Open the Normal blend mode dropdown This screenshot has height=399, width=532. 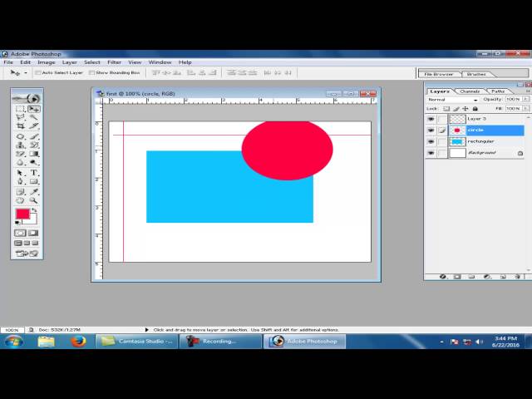point(452,100)
